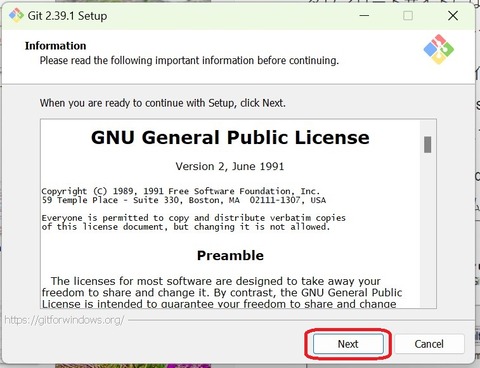Click the 'Preamble' heading
480x368 pixels.
point(230,255)
